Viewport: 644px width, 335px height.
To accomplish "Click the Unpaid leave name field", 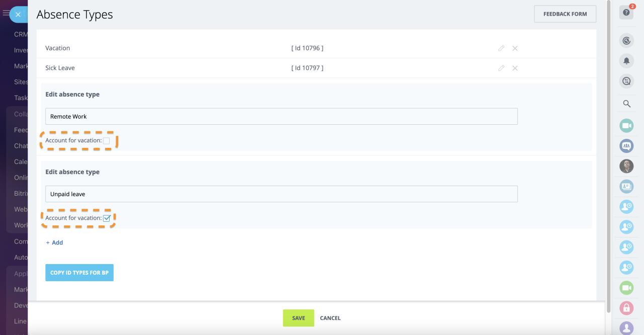I will point(281,194).
